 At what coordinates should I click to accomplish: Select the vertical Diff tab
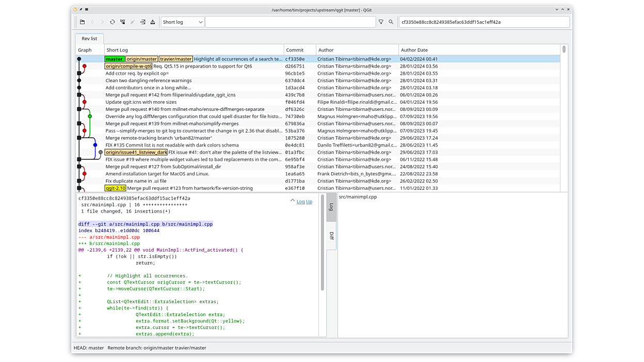coord(331,236)
